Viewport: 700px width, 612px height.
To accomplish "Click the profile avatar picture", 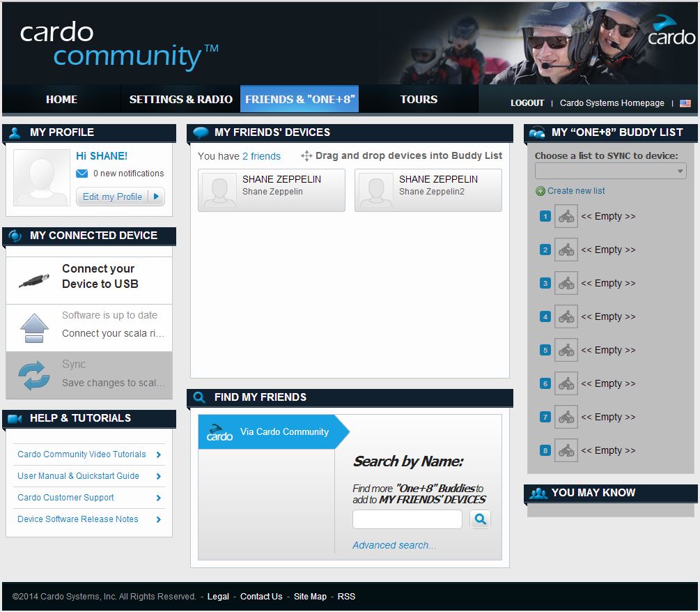I will 42,177.
